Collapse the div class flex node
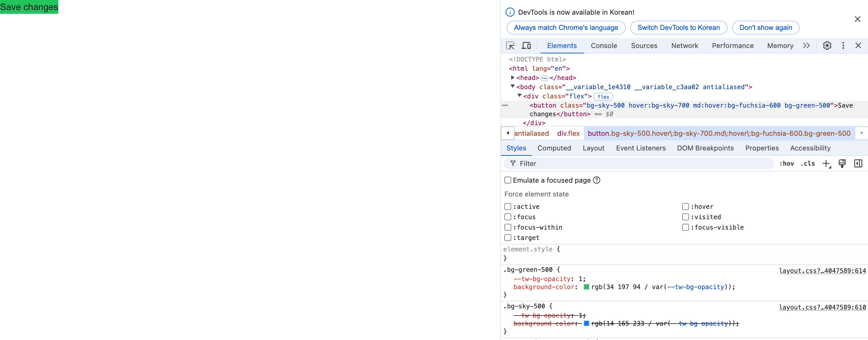Screen dimensions: 868x340 coord(520,96)
